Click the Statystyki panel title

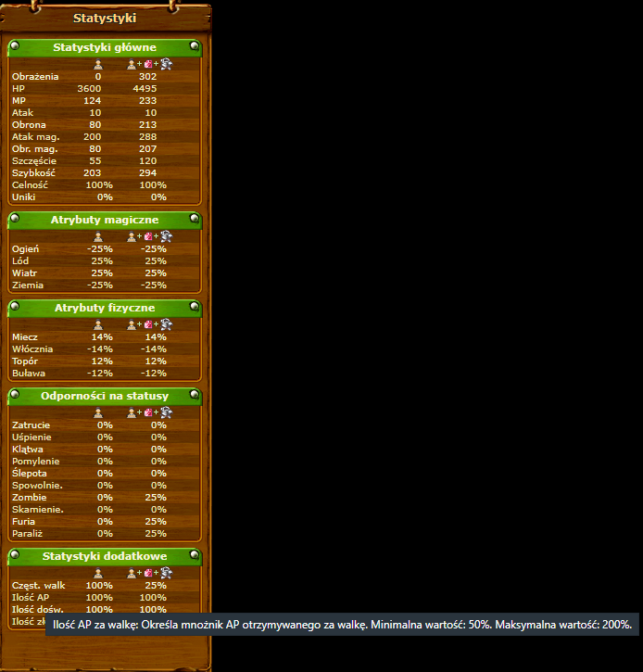pyautogui.click(x=104, y=18)
